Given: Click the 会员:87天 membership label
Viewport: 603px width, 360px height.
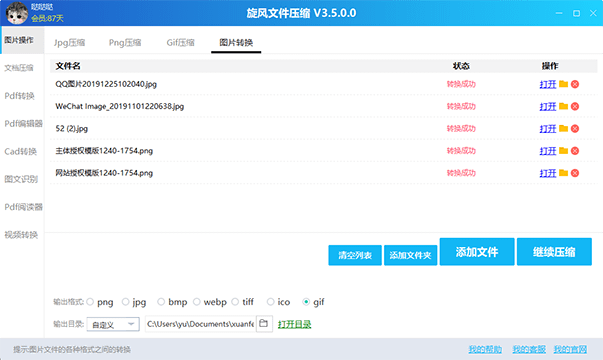Looking at the screenshot, I should [47, 18].
